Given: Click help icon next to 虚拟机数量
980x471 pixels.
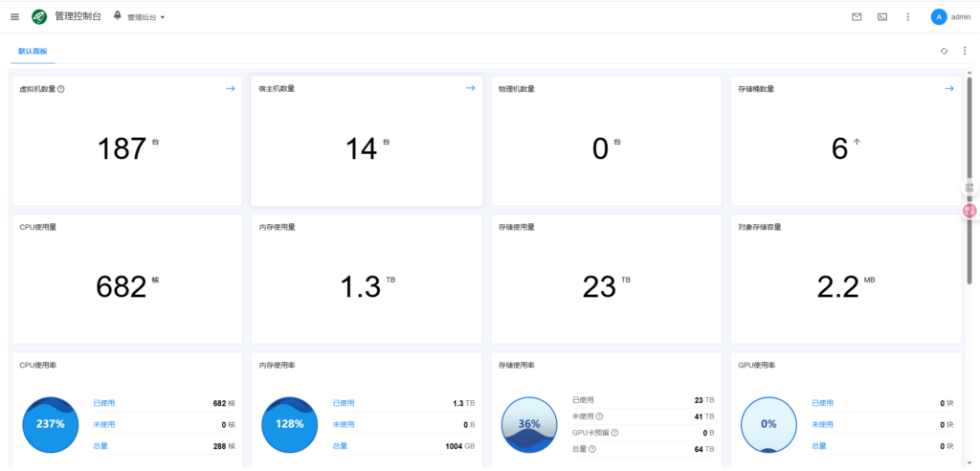Looking at the screenshot, I should [x=61, y=89].
